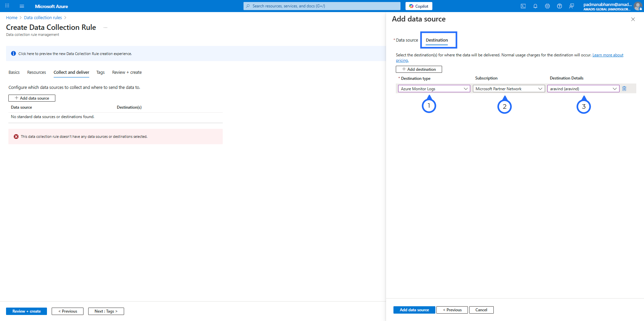Expand the Destination Details dropdown
The width and height of the screenshot is (644, 321).
[583, 89]
